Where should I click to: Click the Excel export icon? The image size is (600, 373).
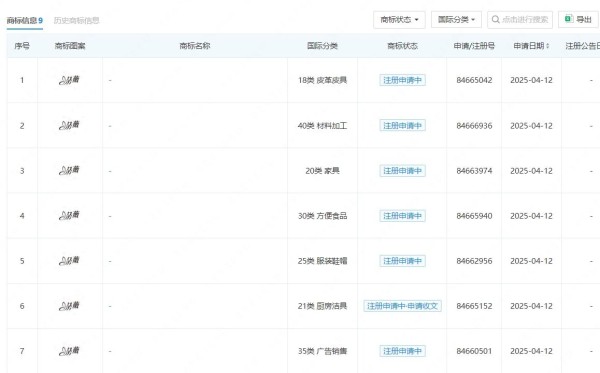coord(569,19)
